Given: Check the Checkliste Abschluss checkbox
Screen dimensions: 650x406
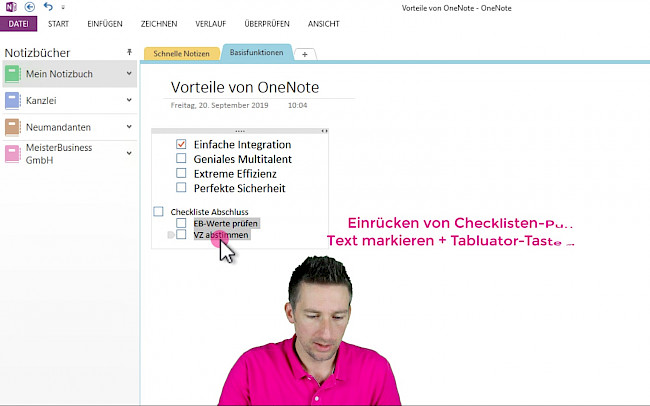Looking at the screenshot, I should point(158,212).
